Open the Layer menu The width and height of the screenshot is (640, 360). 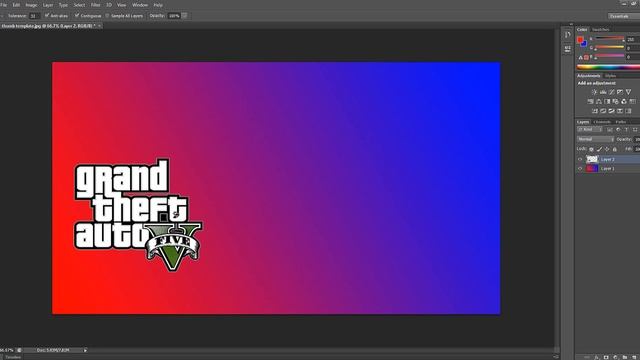pos(48,5)
